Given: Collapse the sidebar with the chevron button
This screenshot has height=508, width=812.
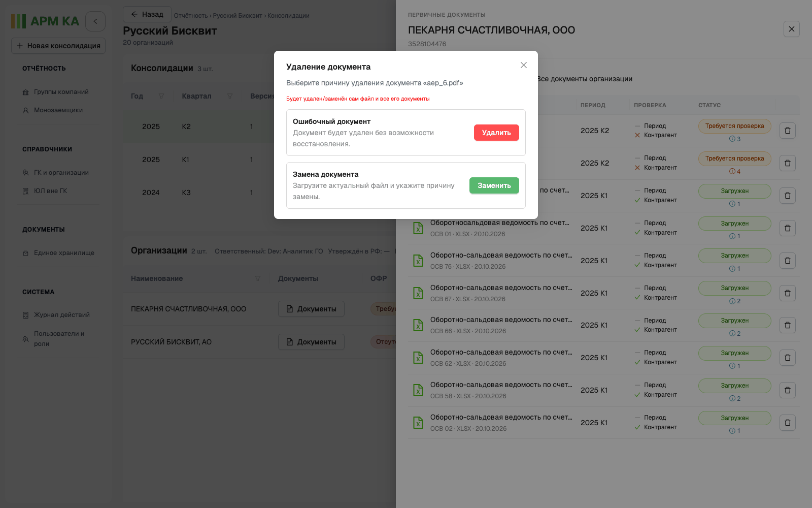Looking at the screenshot, I should pyautogui.click(x=95, y=21).
